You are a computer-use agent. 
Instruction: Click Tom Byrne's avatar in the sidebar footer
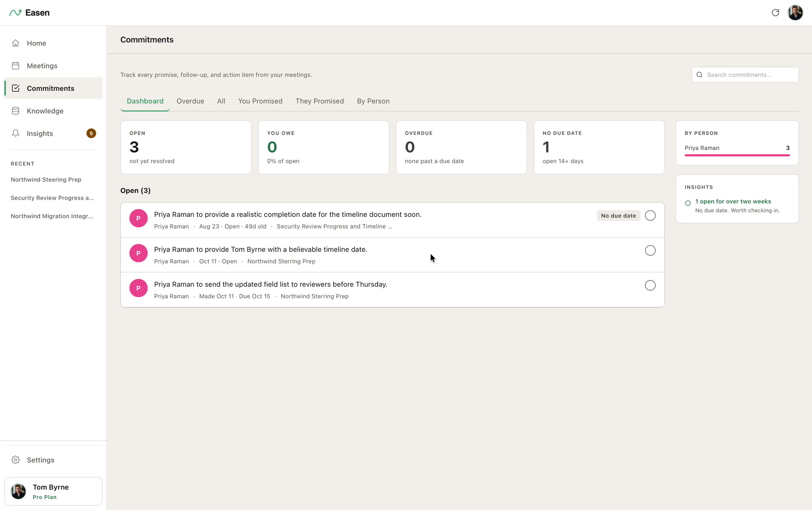pos(18,491)
